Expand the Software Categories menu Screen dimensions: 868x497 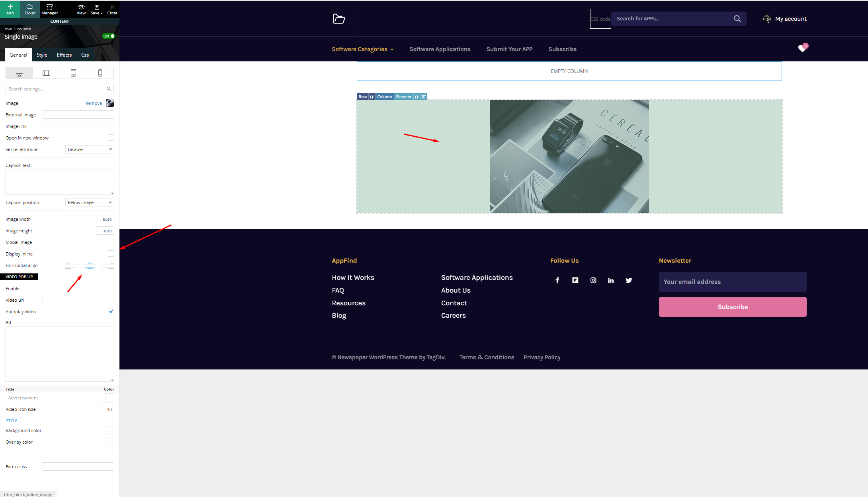pos(363,49)
